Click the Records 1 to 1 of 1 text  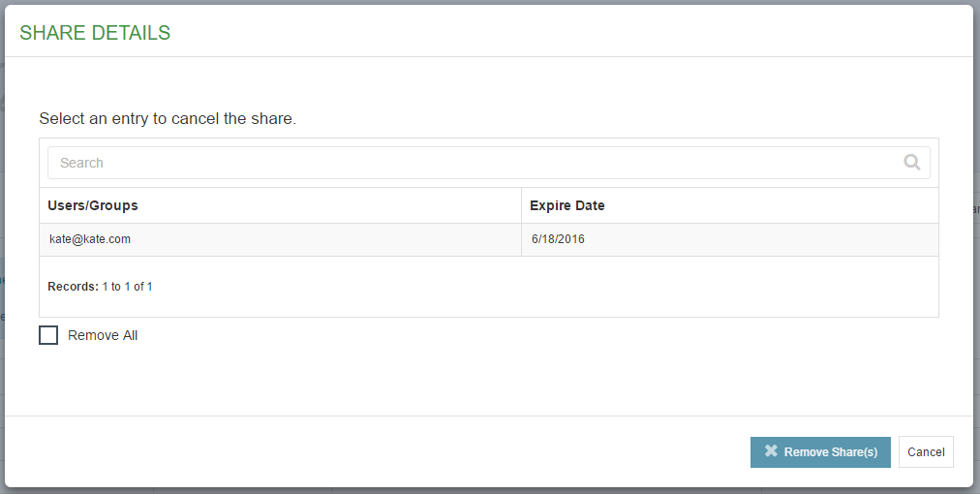coord(100,287)
